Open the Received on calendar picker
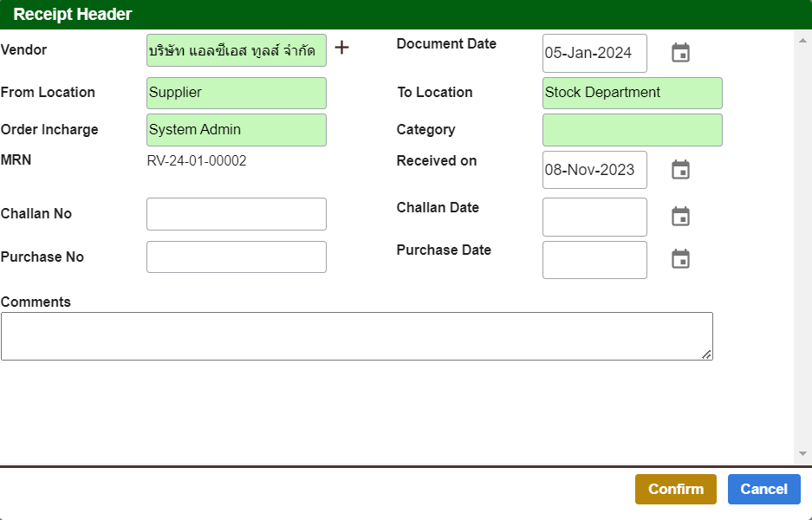This screenshot has width=812, height=520. pos(680,169)
